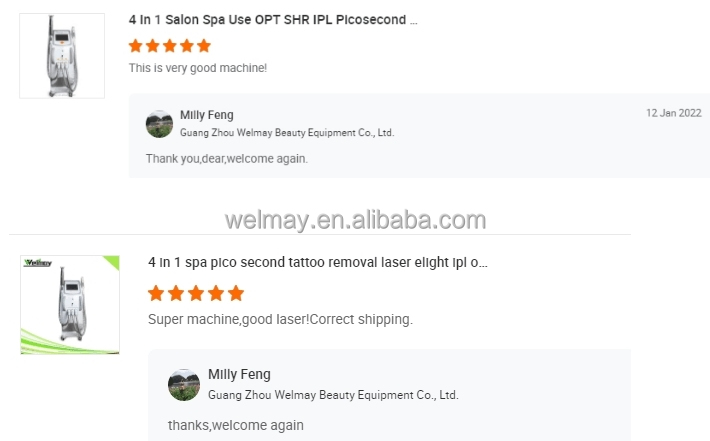Click the 'Super machine,good laser!Correct shipping.' review text
The width and height of the screenshot is (710, 441).
click(x=280, y=320)
